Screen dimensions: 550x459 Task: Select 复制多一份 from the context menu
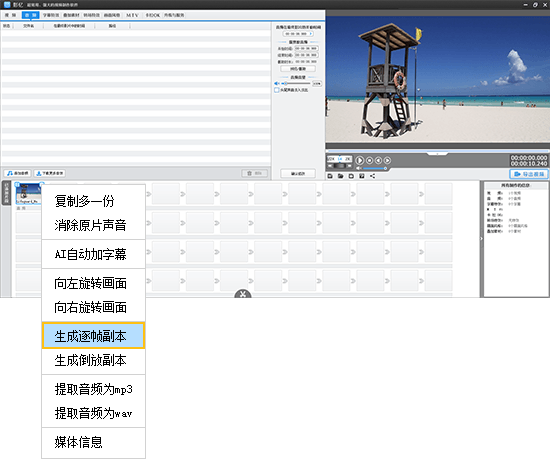click(x=93, y=201)
